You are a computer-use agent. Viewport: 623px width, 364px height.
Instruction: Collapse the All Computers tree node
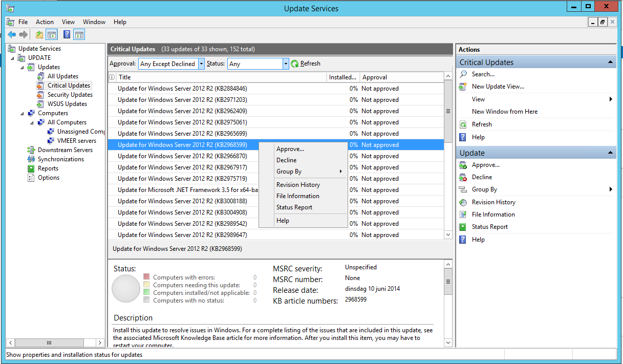click(32, 122)
